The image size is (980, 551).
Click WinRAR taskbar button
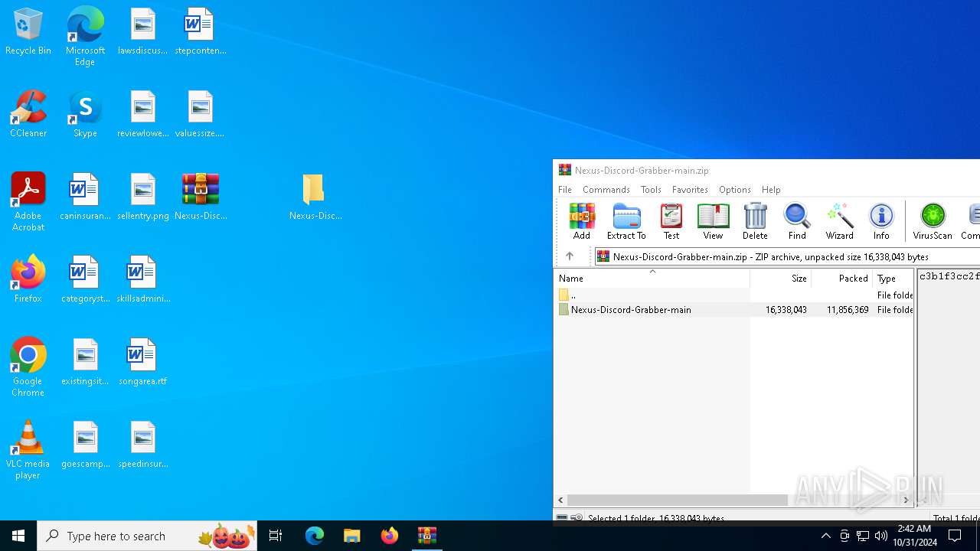coord(426,536)
